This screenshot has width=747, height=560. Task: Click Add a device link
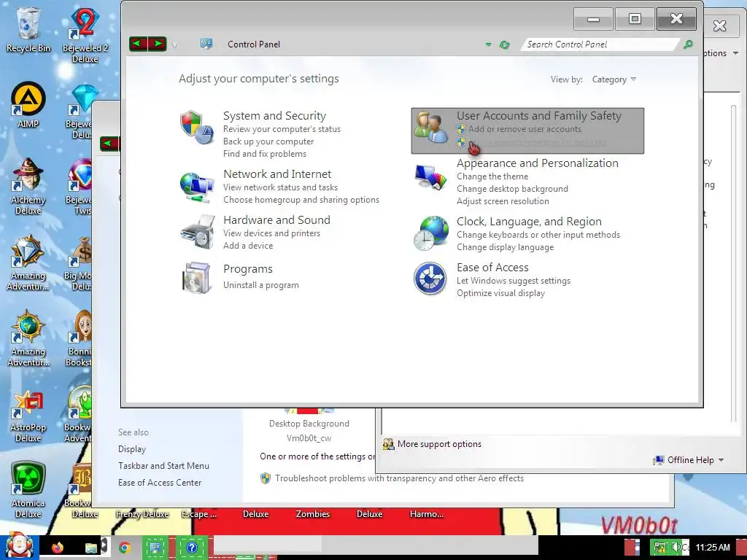248,246
